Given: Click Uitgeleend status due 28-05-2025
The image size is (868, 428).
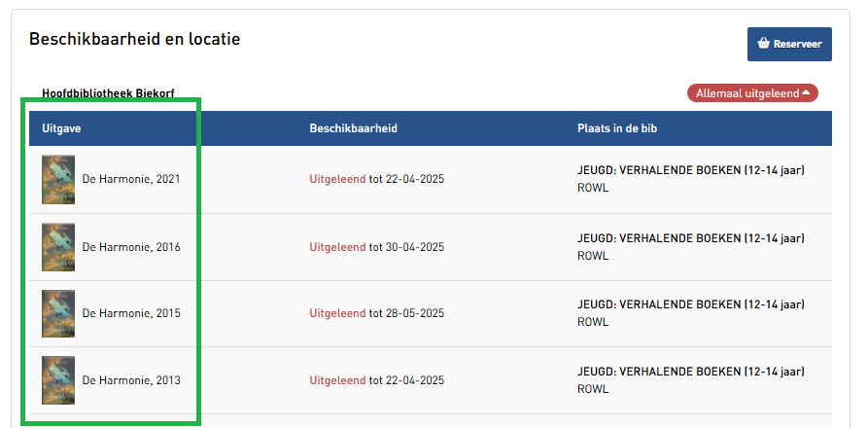Looking at the screenshot, I should [x=337, y=313].
